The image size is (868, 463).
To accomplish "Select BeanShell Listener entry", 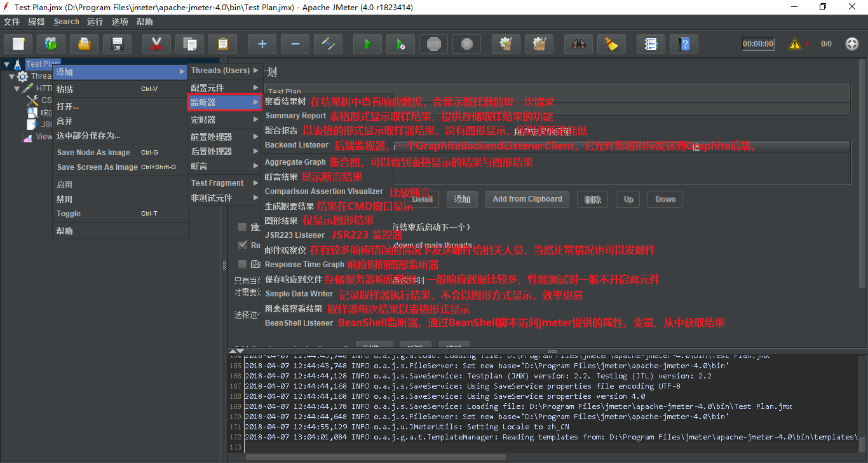I will click(x=299, y=323).
